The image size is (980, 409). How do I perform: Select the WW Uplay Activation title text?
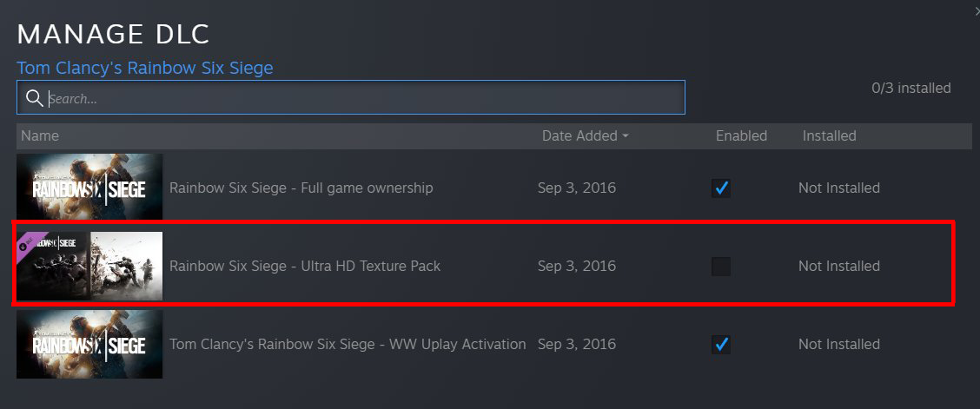pyautogui.click(x=348, y=345)
